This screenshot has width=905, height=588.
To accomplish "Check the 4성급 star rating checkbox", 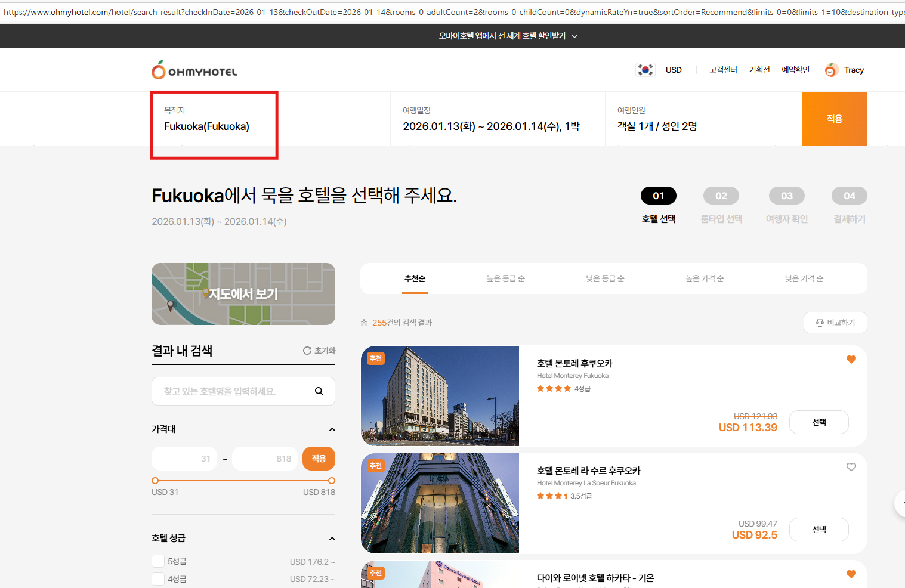I will [158, 579].
